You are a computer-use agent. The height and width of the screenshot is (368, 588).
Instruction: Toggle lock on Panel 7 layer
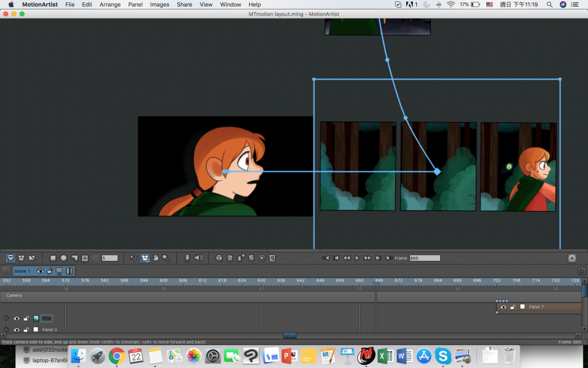coord(513,307)
